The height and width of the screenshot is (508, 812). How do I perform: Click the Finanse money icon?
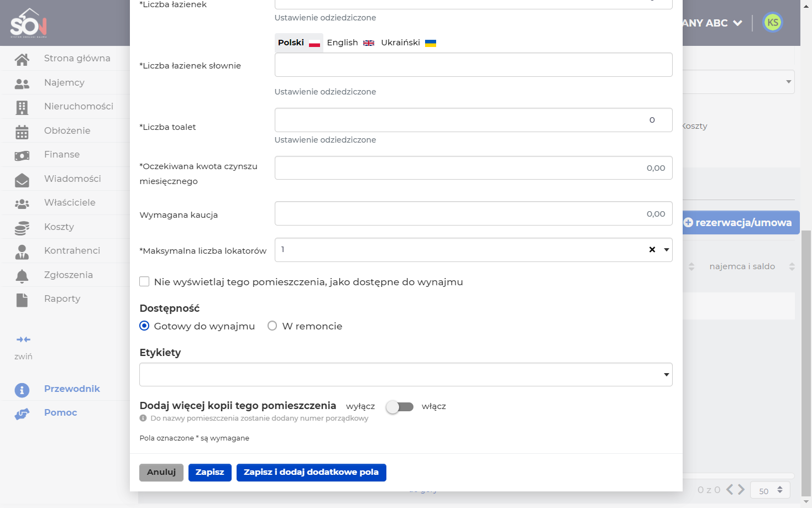(22, 155)
